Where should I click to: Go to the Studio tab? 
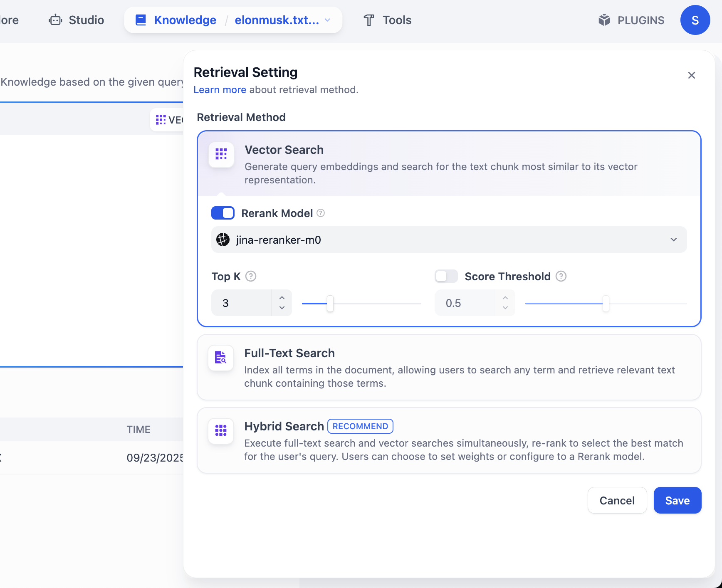[x=77, y=20]
